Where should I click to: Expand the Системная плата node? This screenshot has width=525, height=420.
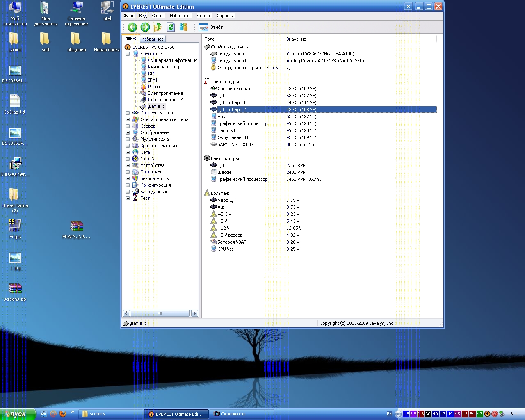click(x=128, y=113)
